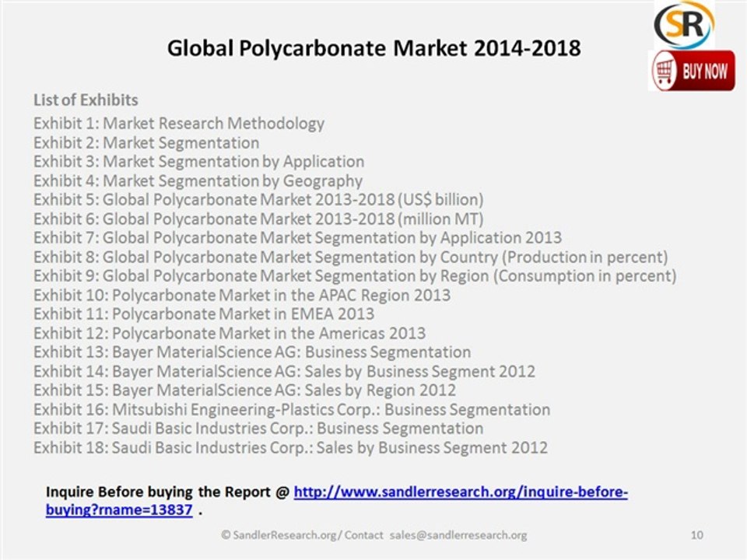747x560 pixels.
Task: Select Exhibit 12 the Americas 2013 line
Action: point(230,334)
